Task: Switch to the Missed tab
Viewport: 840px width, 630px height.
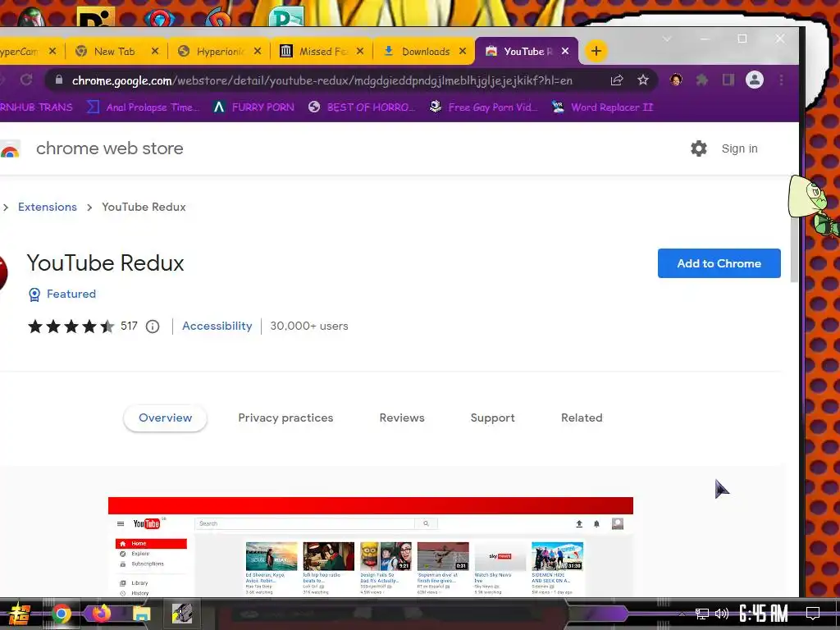Action: pos(321,51)
